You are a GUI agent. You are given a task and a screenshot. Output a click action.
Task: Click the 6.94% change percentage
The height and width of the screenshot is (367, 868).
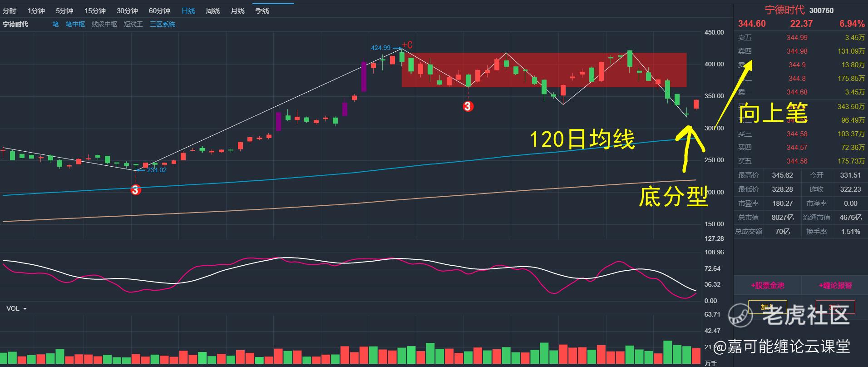pyautogui.click(x=852, y=24)
